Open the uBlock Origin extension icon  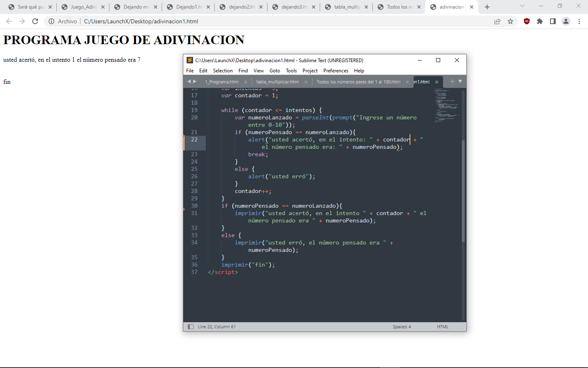click(527, 21)
